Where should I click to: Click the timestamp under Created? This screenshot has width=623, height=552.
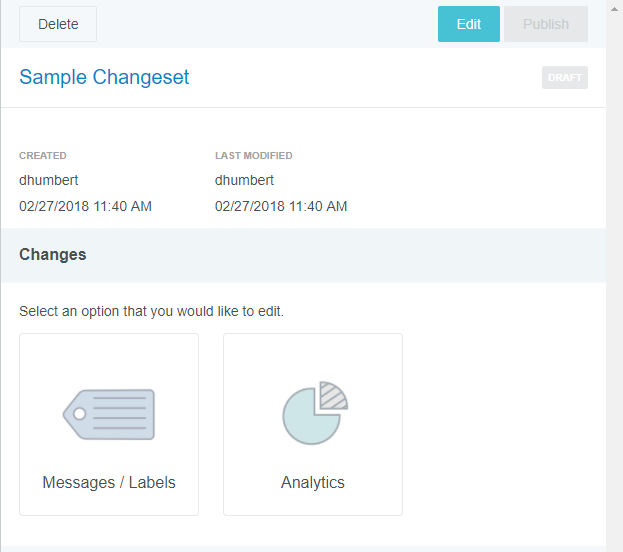85,206
